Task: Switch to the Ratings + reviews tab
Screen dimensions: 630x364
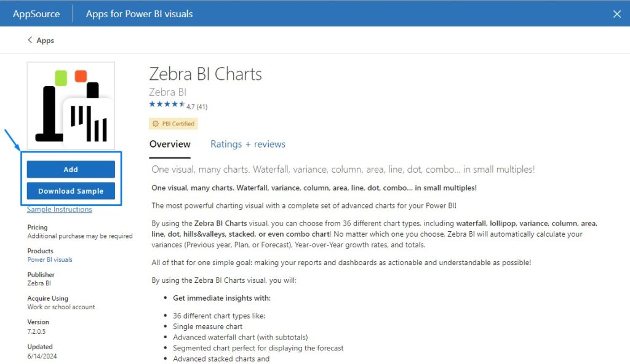Action: [247, 144]
